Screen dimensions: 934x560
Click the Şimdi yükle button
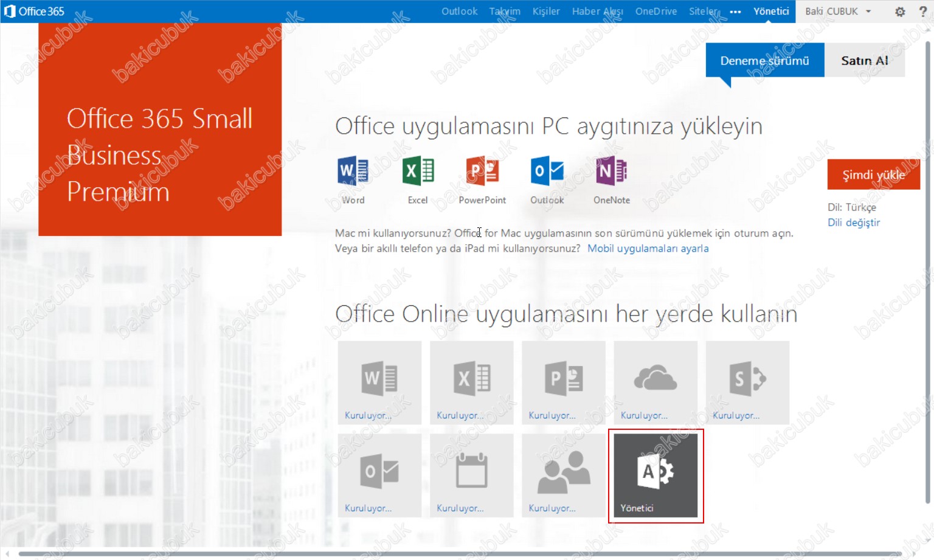(x=873, y=175)
